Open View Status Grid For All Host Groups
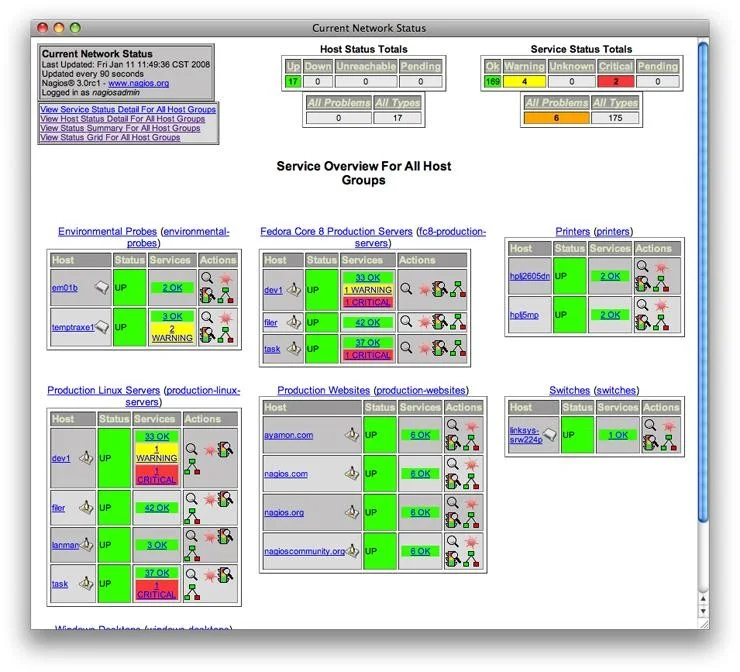Viewport: 740px width, 672px height. [110, 137]
